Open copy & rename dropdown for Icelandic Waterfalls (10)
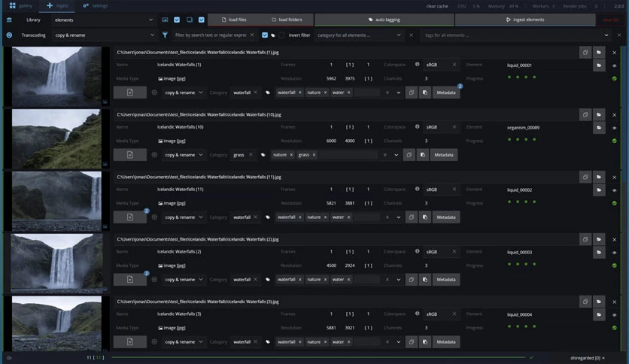Screen dimensions: 629x364 tap(184, 155)
